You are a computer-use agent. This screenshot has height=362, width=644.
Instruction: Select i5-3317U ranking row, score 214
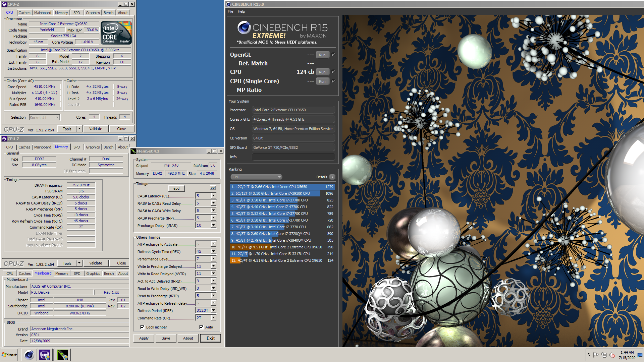[x=282, y=254]
